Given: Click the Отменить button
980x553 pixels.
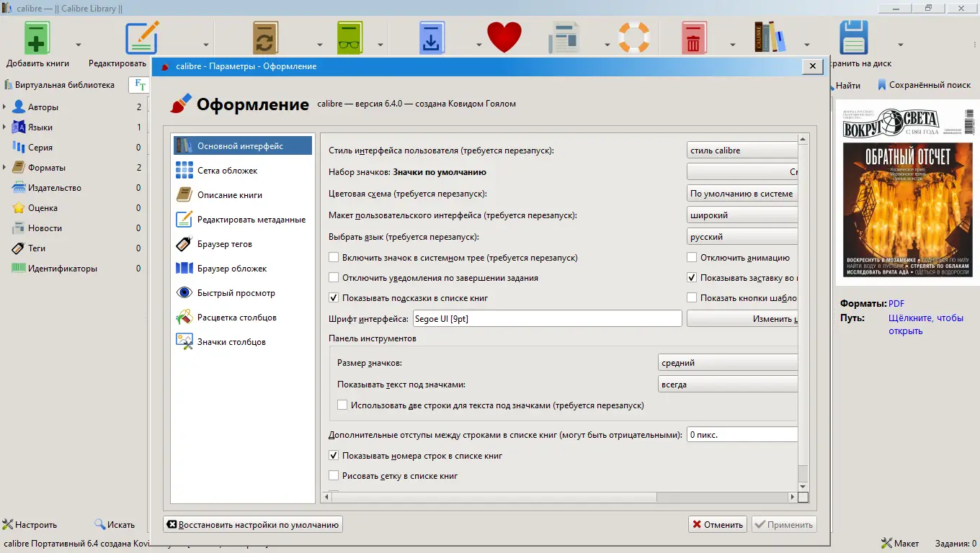Looking at the screenshot, I should pyautogui.click(x=718, y=525).
